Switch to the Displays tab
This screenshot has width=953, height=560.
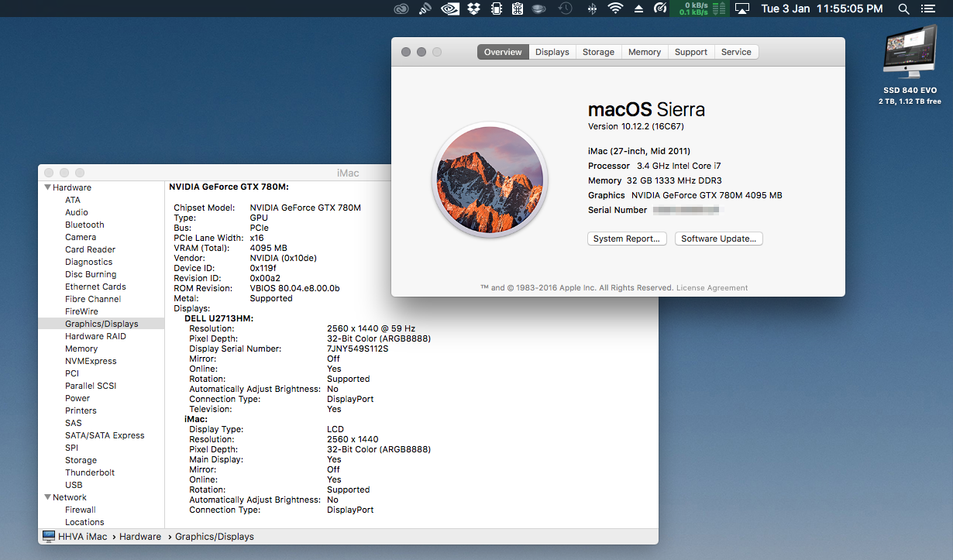(552, 52)
